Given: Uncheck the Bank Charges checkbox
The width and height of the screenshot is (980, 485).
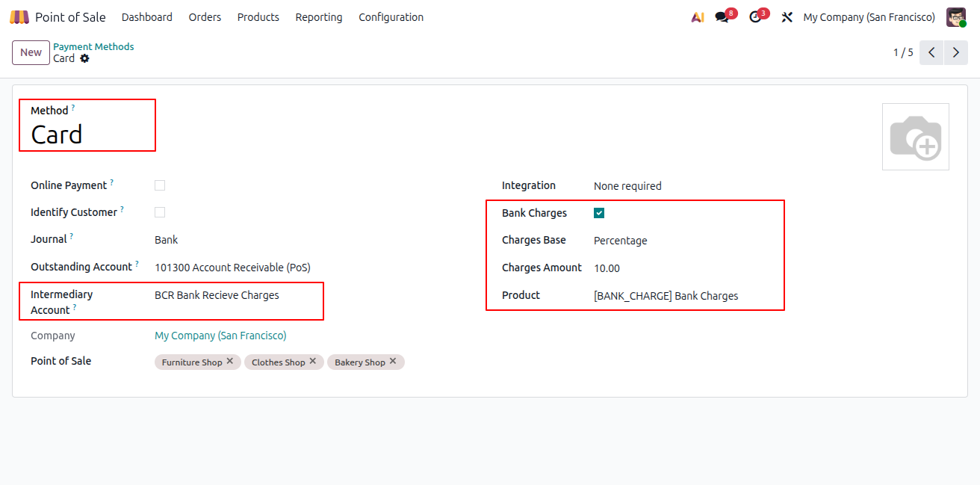Looking at the screenshot, I should point(599,213).
